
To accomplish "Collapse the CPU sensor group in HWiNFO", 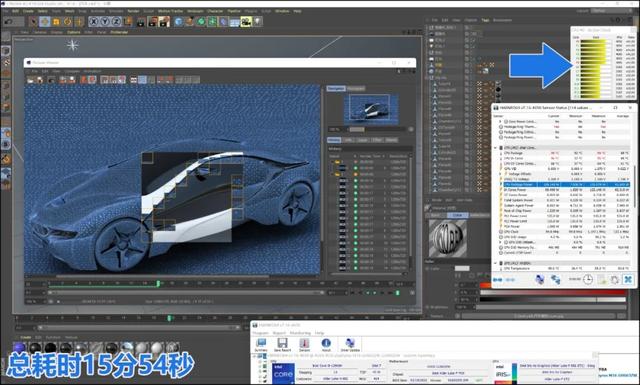I will (x=496, y=148).
